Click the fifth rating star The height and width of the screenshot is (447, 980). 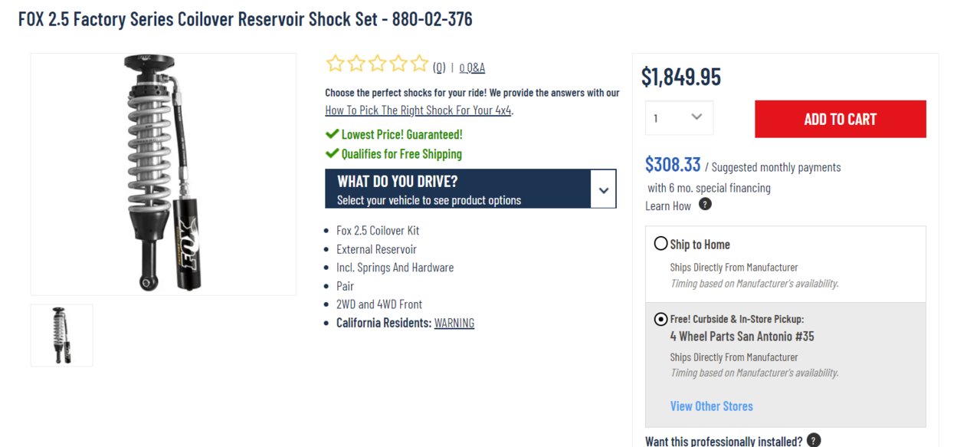[418, 64]
